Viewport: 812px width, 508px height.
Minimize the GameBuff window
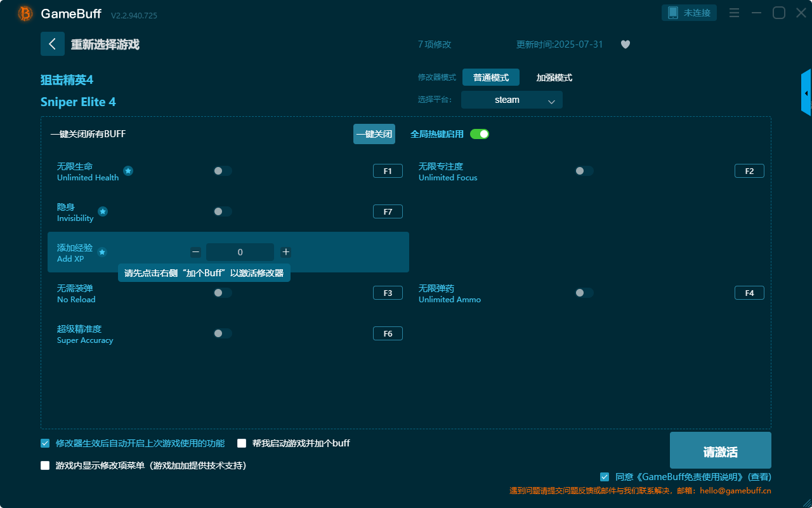point(756,13)
